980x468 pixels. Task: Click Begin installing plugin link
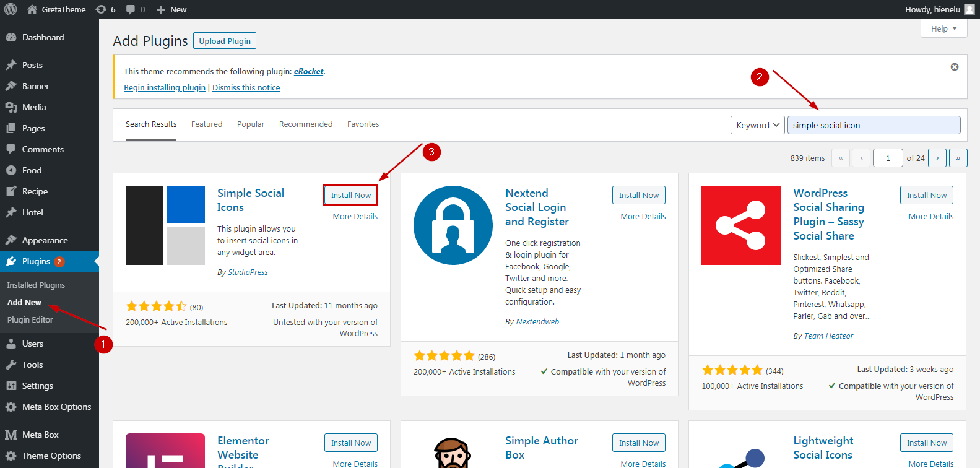[165, 87]
